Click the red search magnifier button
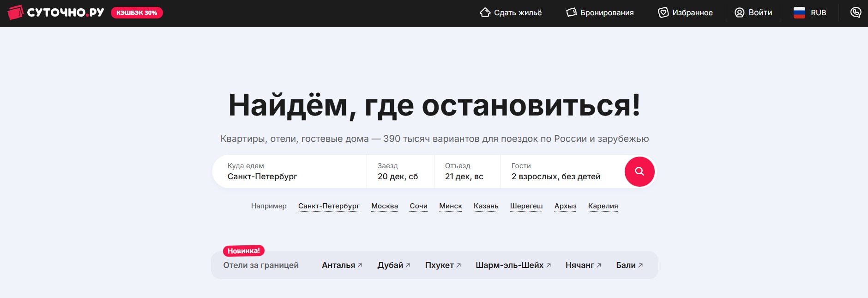The width and height of the screenshot is (868, 298). (x=639, y=171)
